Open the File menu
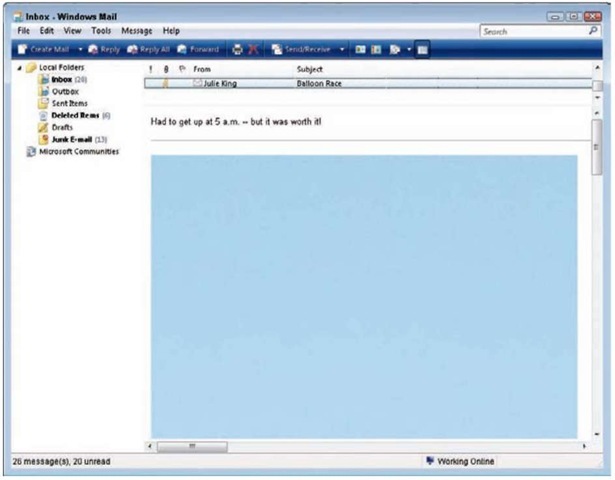615x480 pixels. coord(24,31)
